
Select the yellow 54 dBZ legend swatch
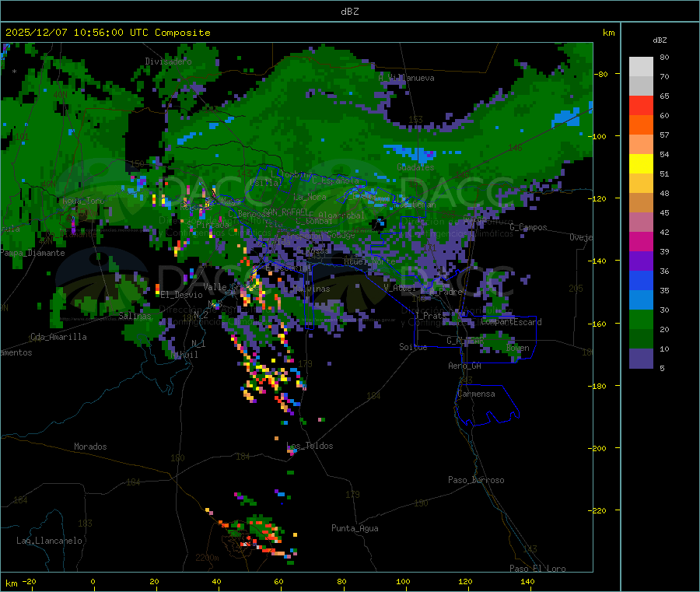click(641, 164)
